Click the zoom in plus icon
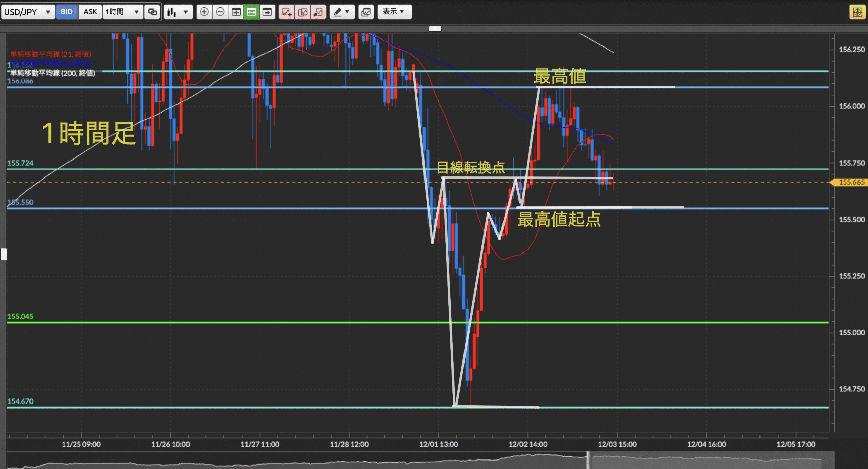868x469 pixels. point(204,12)
